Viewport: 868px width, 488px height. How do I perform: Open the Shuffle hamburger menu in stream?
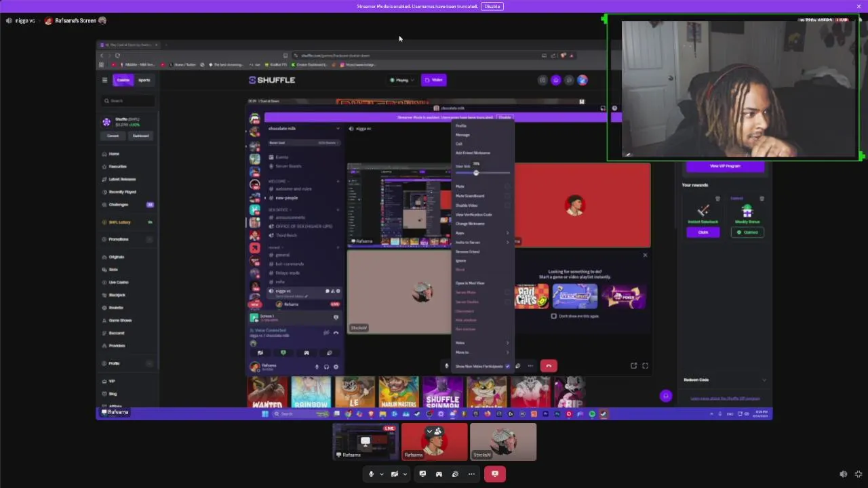tap(104, 80)
